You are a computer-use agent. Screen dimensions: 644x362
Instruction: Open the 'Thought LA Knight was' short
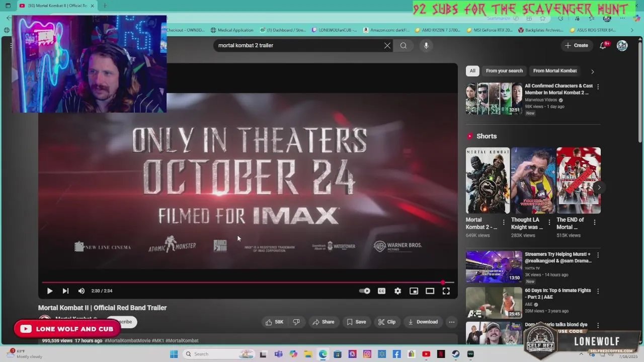coord(533,180)
